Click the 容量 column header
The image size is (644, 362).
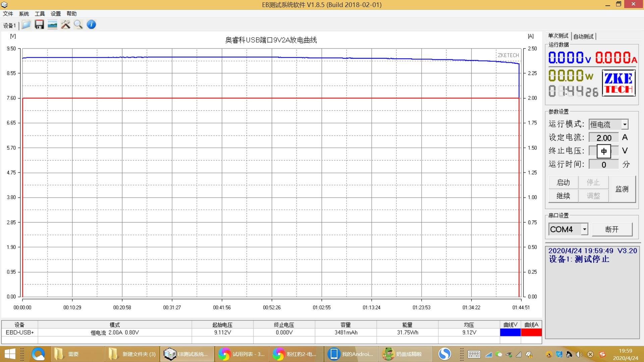coord(346,324)
